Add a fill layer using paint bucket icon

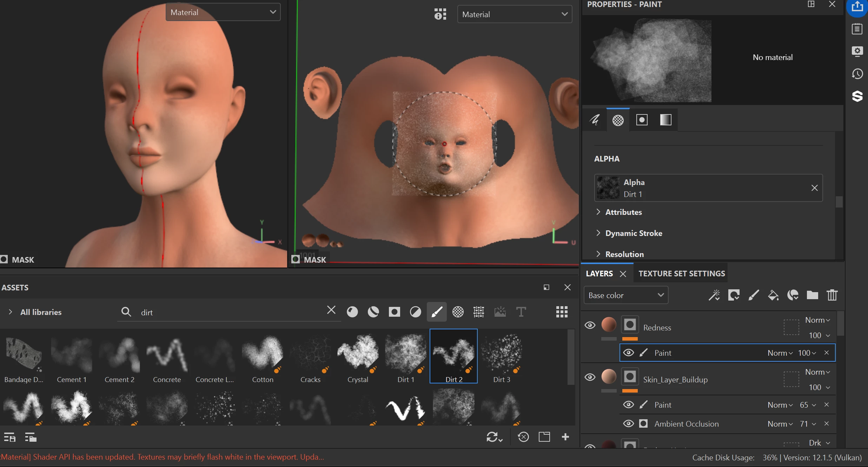(773, 295)
